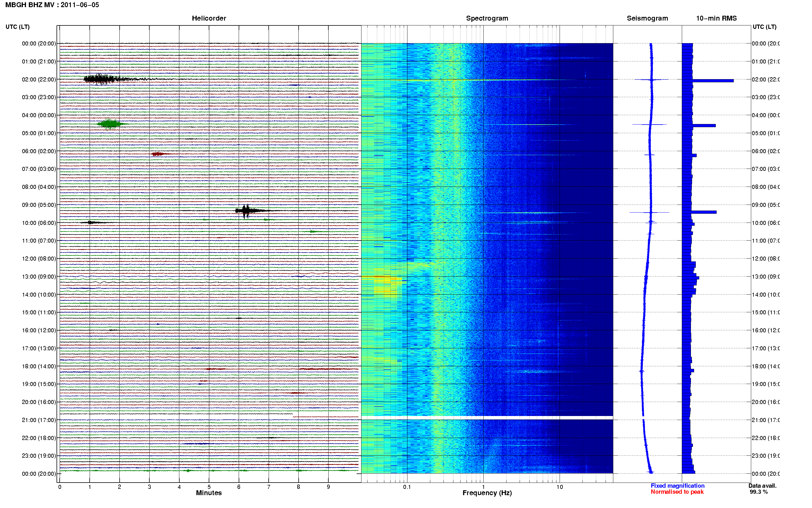Click the '99.3 %' availability value

coord(759,492)
